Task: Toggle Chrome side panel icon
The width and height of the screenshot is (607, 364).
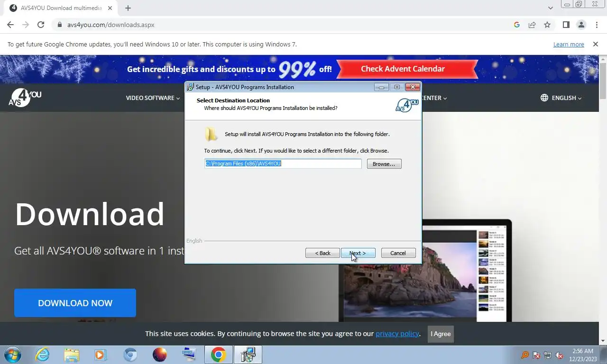Action: (566, 25)
